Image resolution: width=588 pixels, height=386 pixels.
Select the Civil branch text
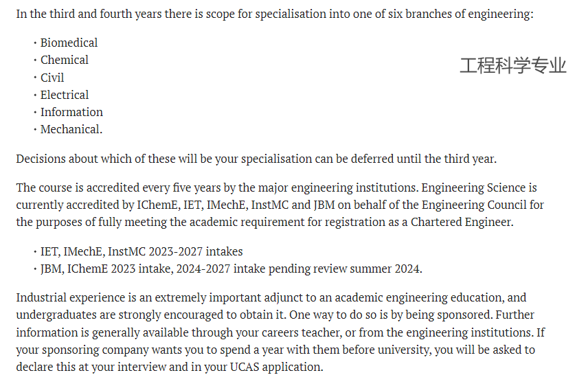[x=52, y=78]
